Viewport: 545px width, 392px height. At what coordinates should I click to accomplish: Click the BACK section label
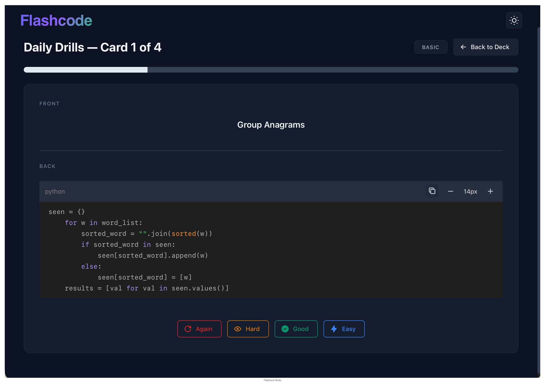tap(48, 166)
